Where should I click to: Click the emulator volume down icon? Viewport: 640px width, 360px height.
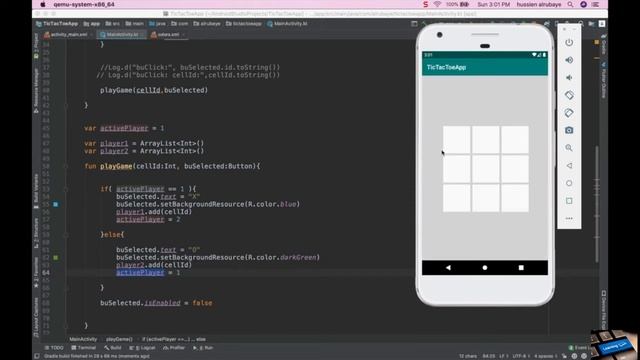569,78
